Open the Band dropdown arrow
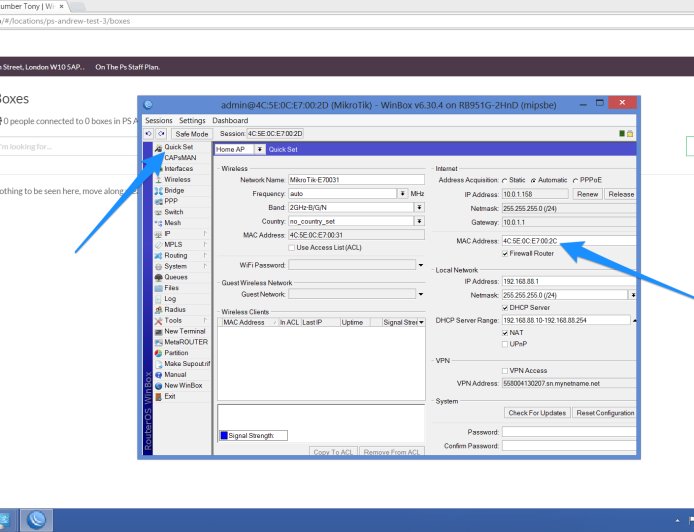The width and height of the screenshot is (694, 532). point(419,208)
